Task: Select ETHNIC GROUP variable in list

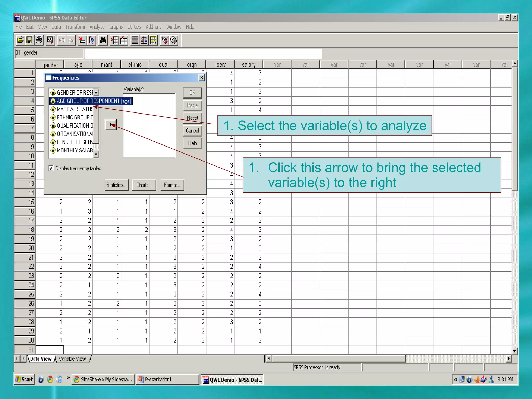Action: point(72,117)
